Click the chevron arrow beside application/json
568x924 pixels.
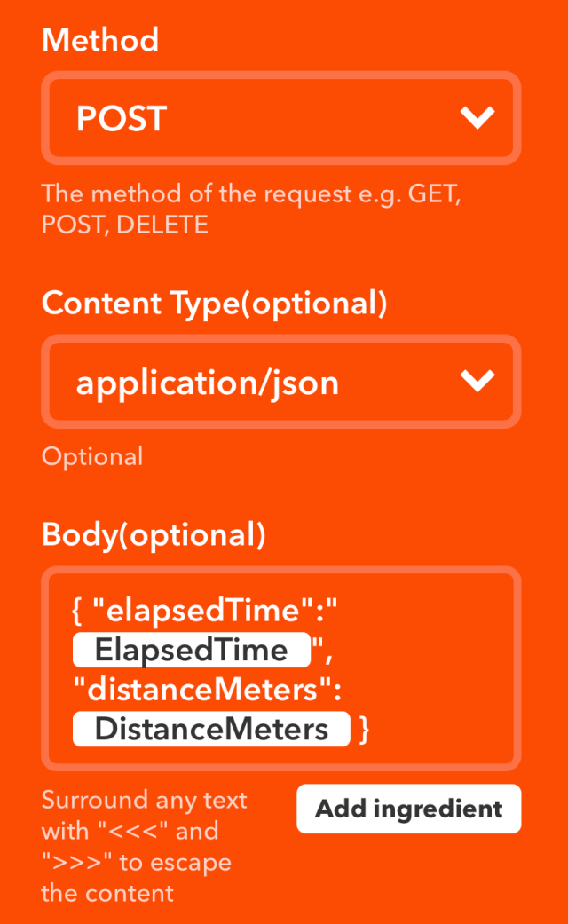[477, 382]
